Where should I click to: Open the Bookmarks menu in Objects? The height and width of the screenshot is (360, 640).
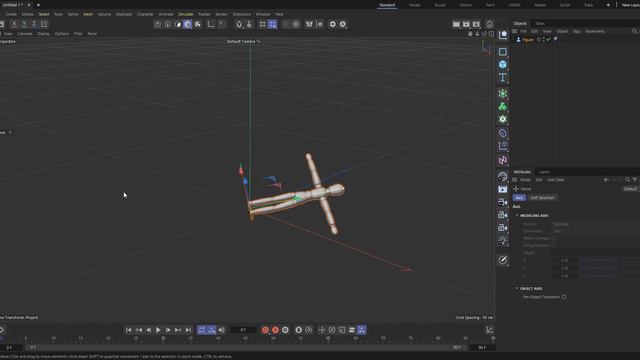pyautogui.click(x=595, y=31)
